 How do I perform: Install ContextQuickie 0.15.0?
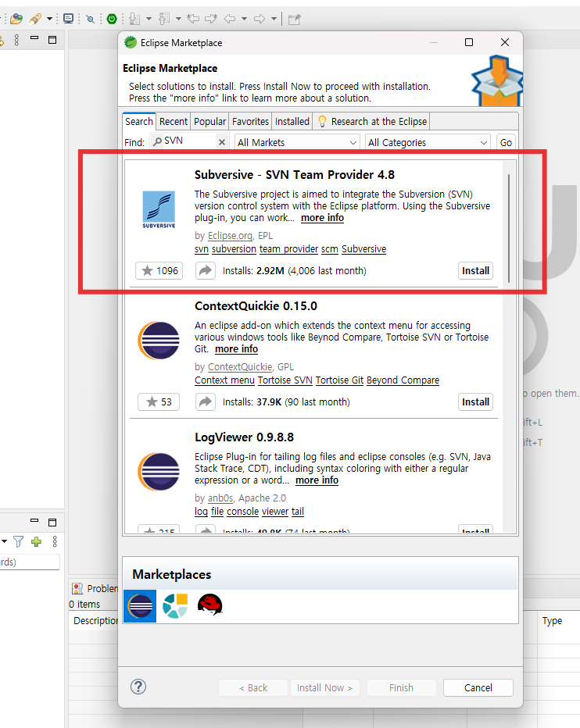[x=475, y=402]
